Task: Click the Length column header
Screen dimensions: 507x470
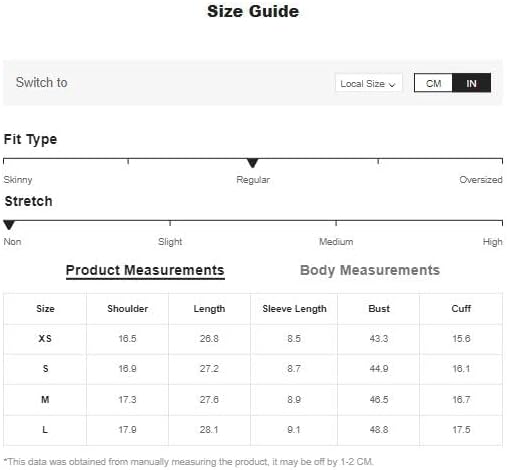Action: coord(209,309)
